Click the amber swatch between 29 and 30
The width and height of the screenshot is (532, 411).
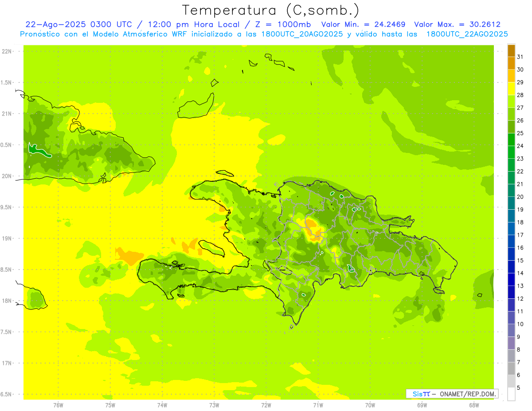tap(511, 76)
